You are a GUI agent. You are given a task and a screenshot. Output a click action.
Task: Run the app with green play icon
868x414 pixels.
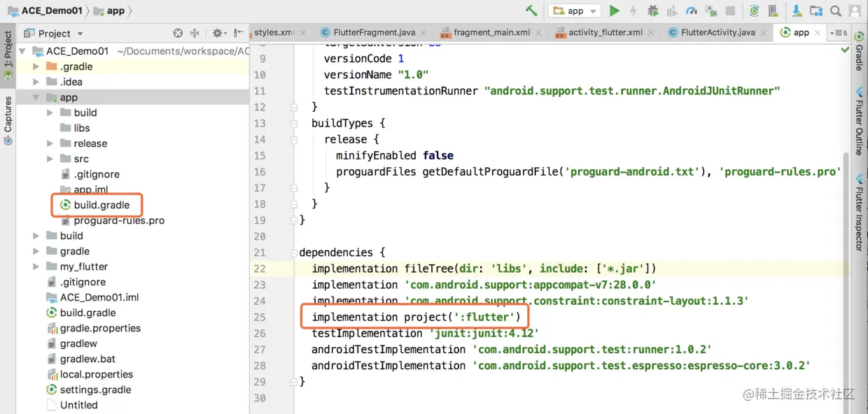tap(614, 10)
